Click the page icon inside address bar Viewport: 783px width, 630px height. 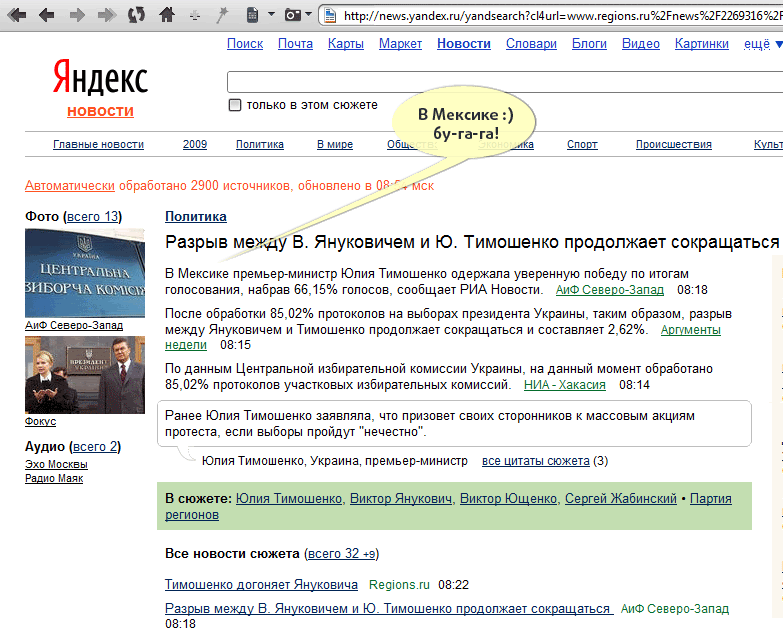[330, 16]
